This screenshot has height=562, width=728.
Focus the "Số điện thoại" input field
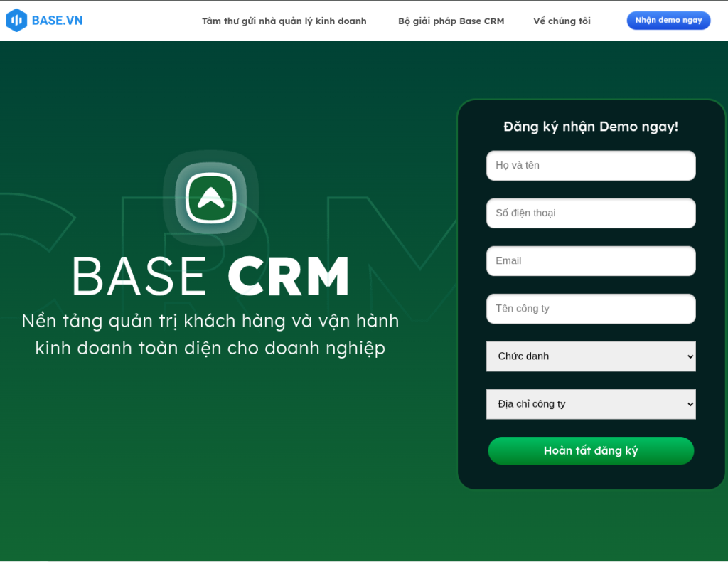591,213
